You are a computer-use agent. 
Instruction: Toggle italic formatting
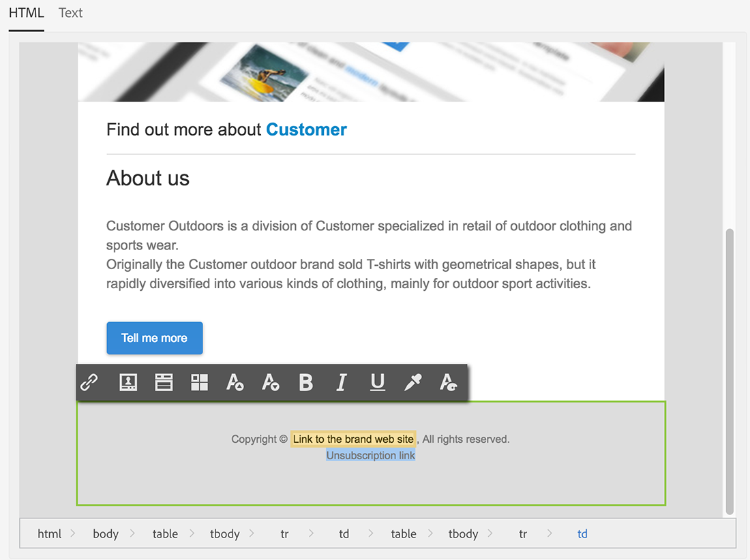coord(342,382)
